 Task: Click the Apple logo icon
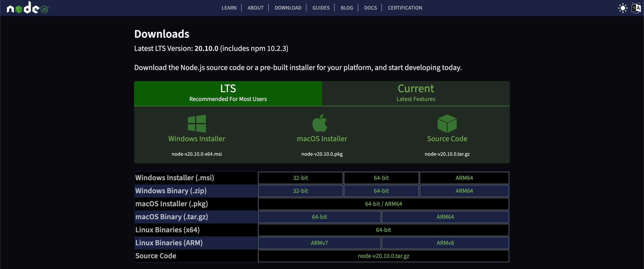[x=320, y=123]
